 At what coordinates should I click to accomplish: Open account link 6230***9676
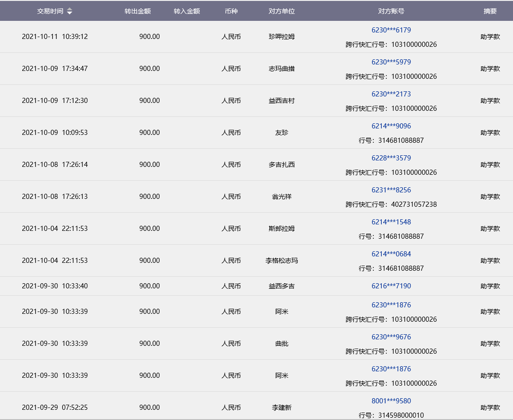pyautogui.click(x=391, y=337)
